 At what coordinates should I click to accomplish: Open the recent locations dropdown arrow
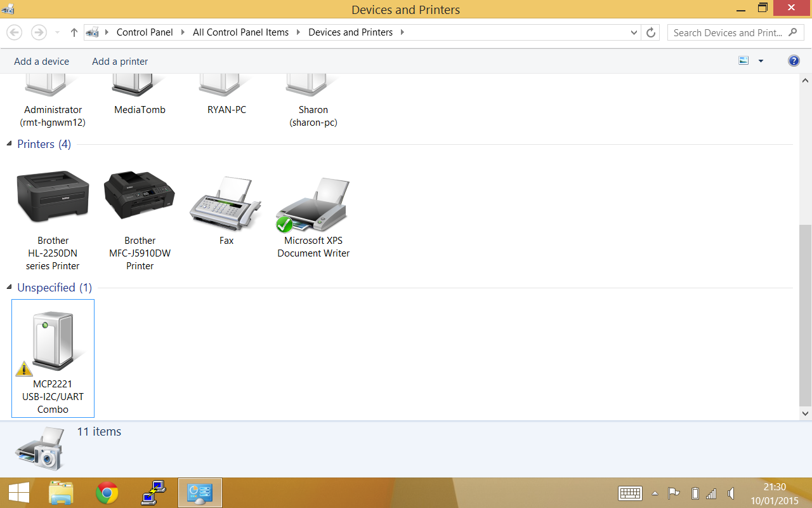(x=57, y=32)
